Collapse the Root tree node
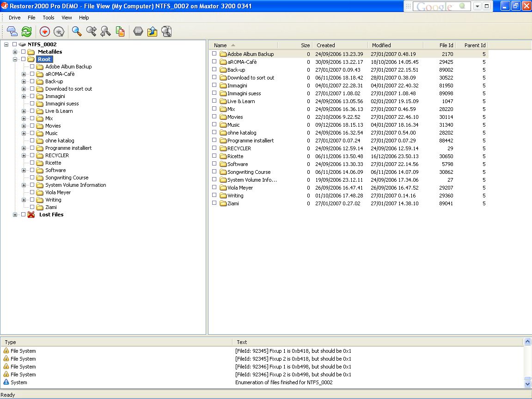 [15, 59]
